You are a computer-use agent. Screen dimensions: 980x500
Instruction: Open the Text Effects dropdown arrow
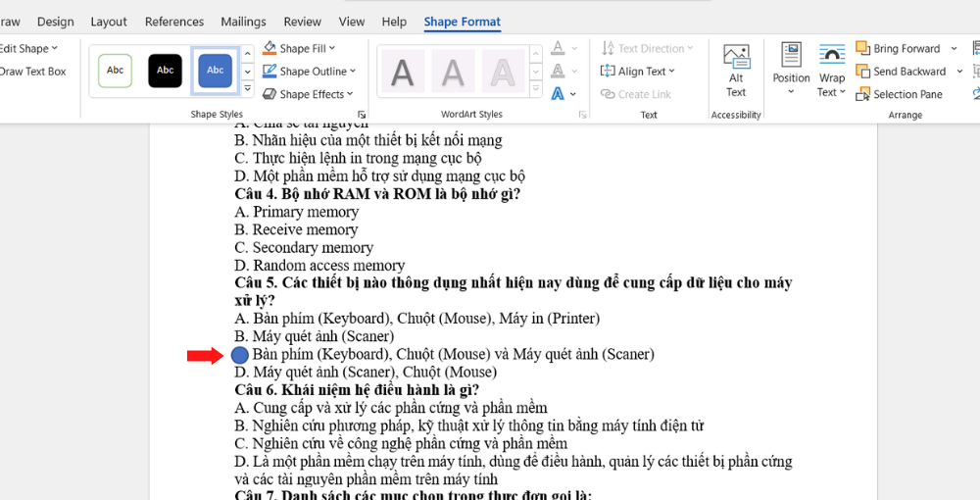point(573,94)
